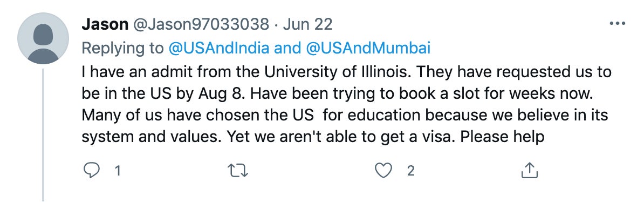644x202 pixels.
Task: Click the 'Replying to' label
Action: pos(123,49)
